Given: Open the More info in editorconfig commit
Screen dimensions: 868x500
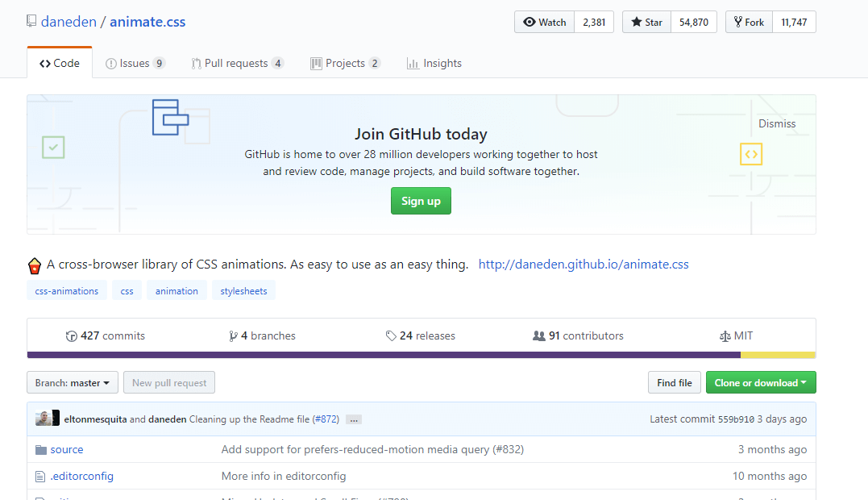Looking at the screenshot, I should coord(284,476).
